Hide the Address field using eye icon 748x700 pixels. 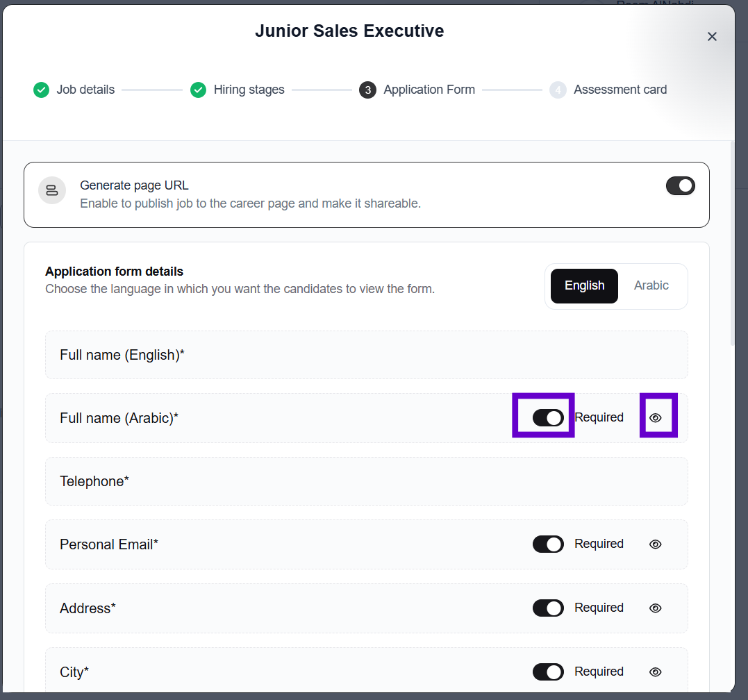point(656,608)
